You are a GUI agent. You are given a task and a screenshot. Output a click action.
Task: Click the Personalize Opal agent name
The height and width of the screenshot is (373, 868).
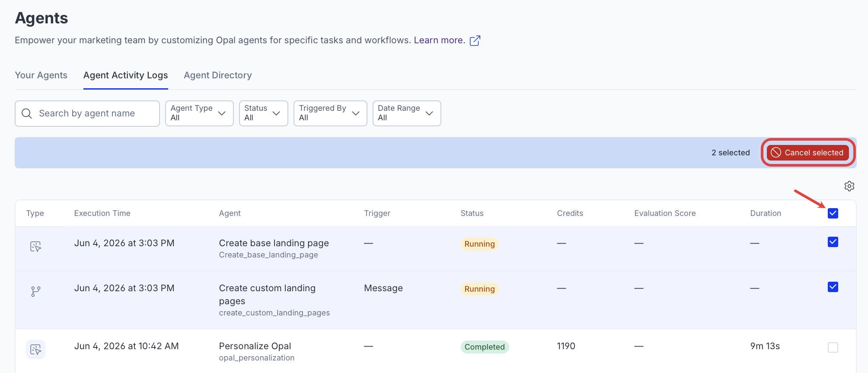click(x=255, y=346)
